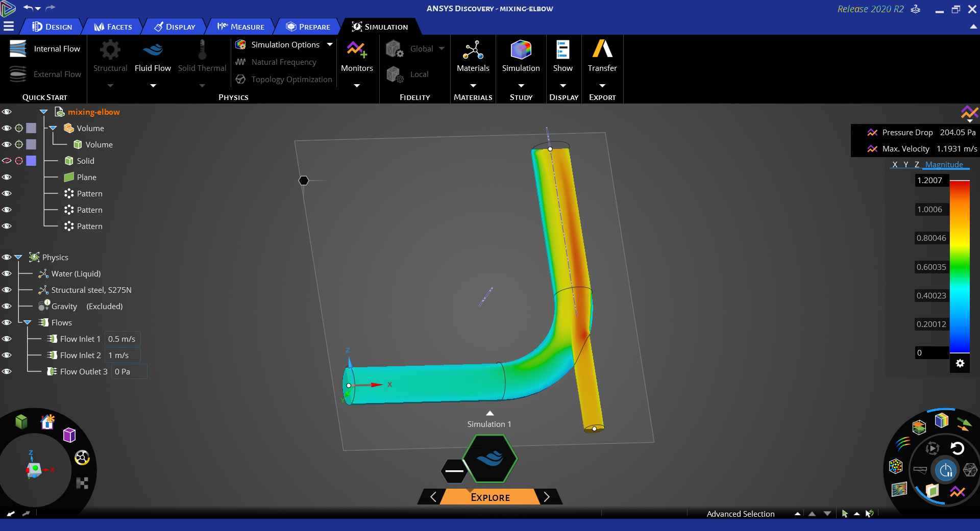Click the streamlines icon in results wheel
980x531 pixels.
[903, 444]
